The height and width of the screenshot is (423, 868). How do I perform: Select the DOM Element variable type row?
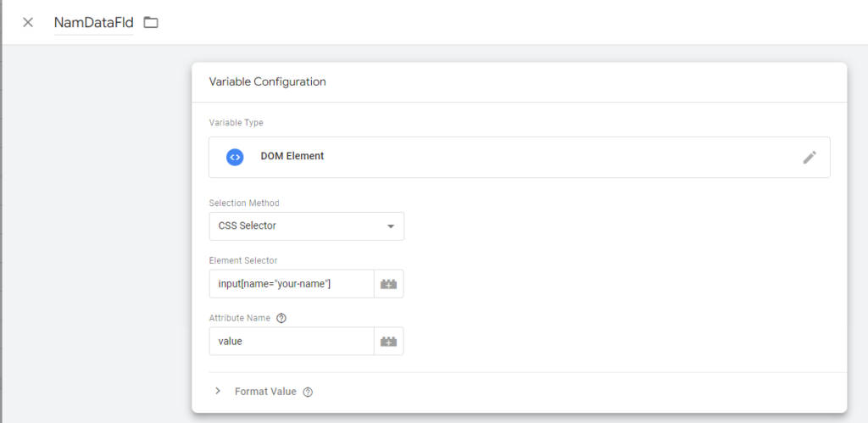click(520, 157)
